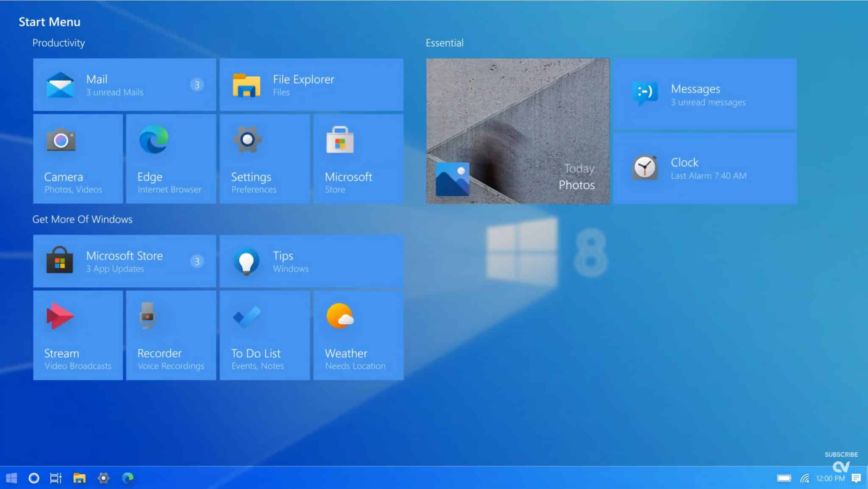
Task: Select the Productivity group heading
Action: pos(58,43)
